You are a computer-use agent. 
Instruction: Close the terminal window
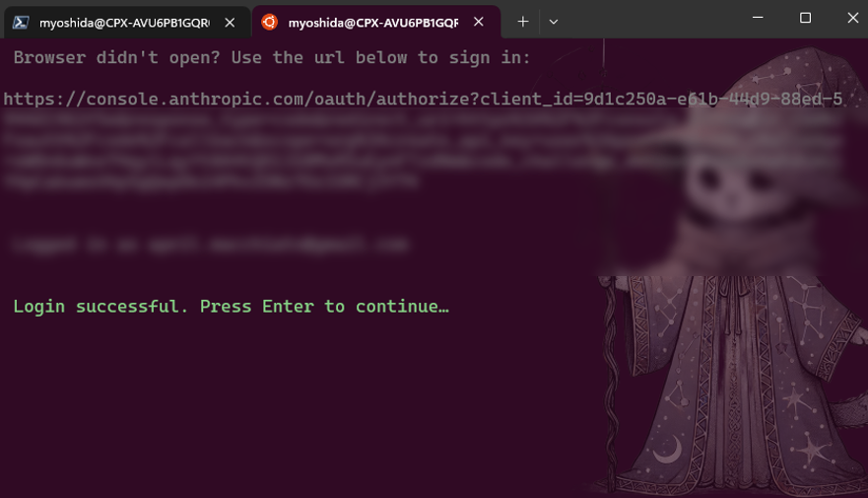click(x=852, y=18)
